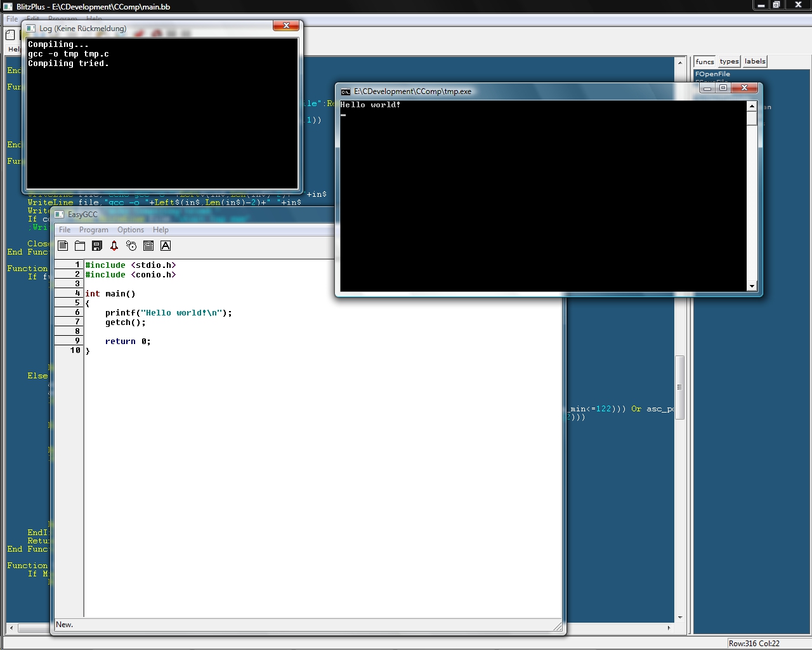Click the red rocket run icon
Viewport: 812px width, 650px height.
(114, 246)
